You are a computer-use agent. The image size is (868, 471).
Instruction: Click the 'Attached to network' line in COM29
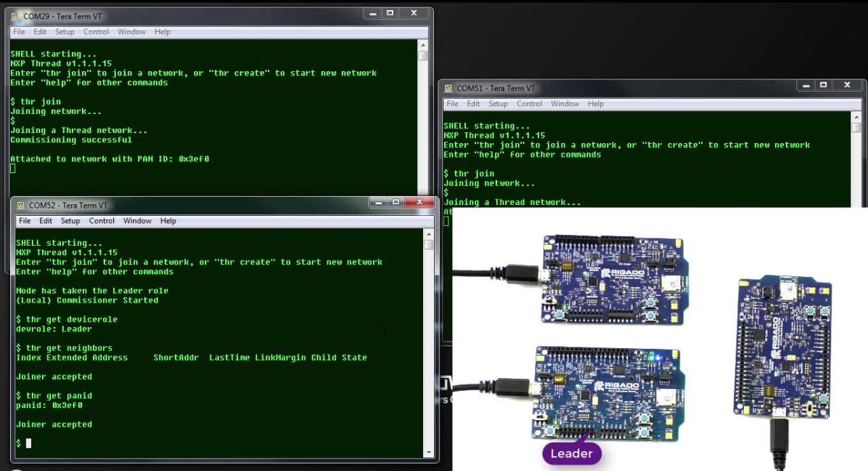tap(109, 159)
